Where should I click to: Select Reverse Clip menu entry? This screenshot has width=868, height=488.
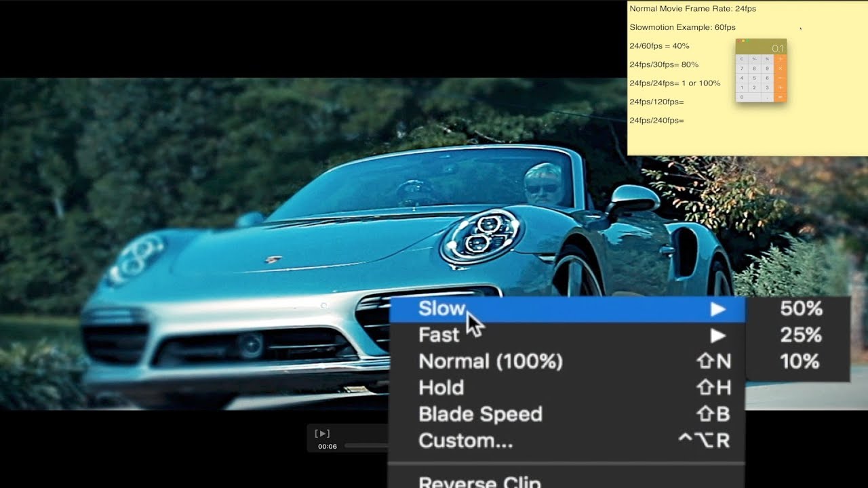567,481
